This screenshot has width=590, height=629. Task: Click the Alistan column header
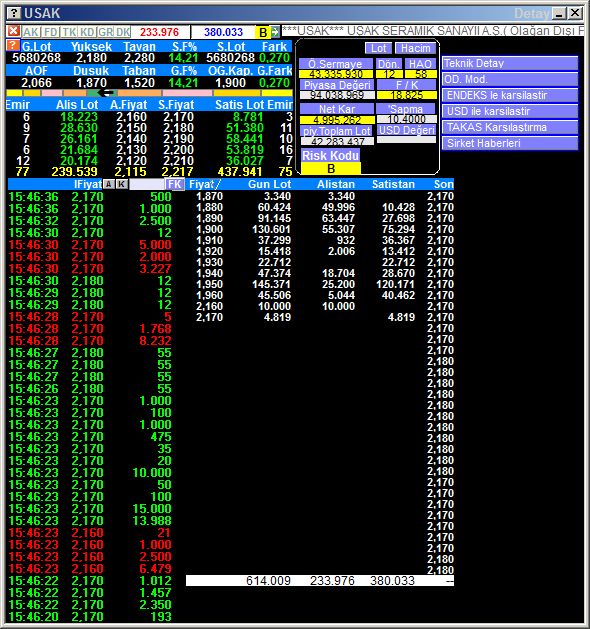pos(336,184)
